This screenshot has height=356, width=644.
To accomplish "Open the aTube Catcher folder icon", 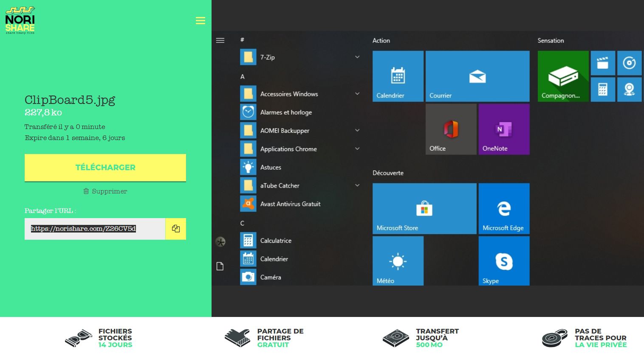I will coord(248,185).
